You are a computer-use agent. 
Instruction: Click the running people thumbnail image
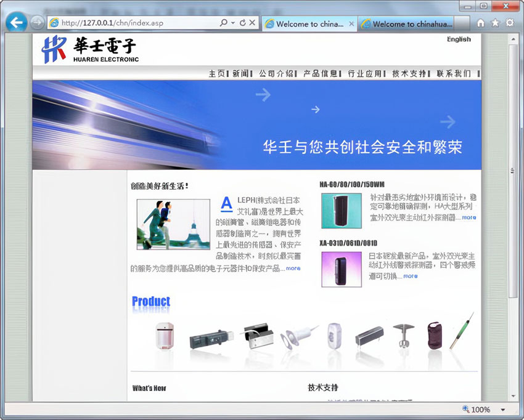[x=173, y=224]
